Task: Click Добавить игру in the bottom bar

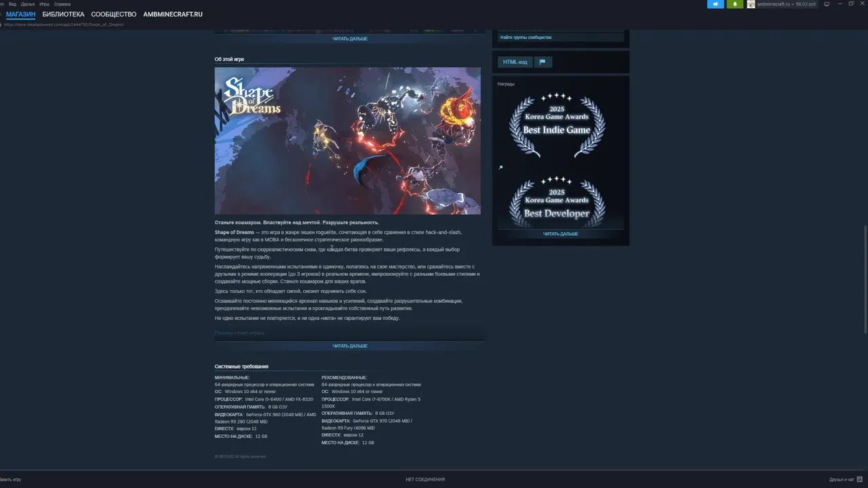Action: pyautogui.click(x=10, y=479)
